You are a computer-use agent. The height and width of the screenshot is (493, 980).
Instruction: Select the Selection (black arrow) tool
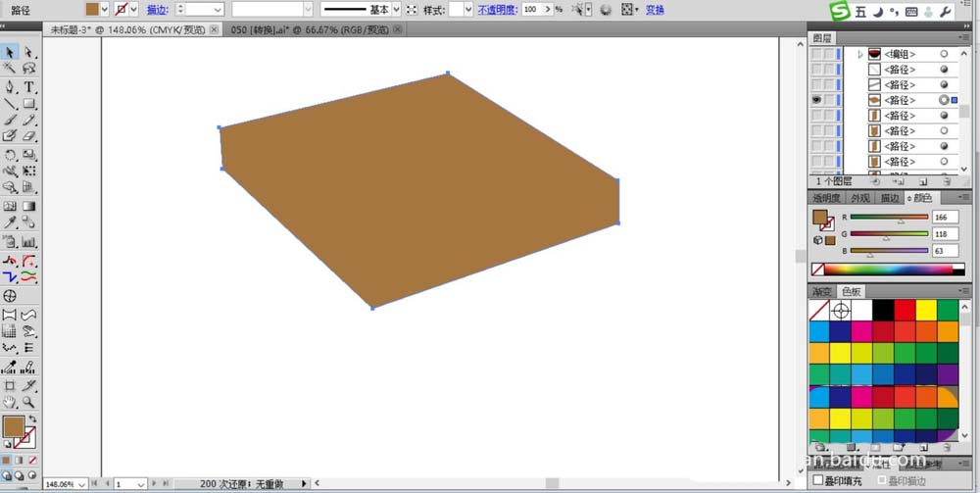10,52
